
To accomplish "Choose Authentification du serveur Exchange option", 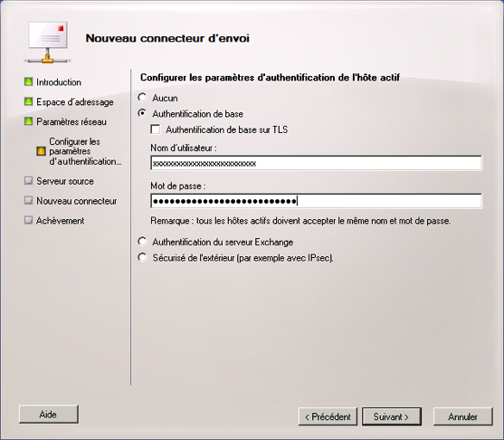I will coord(142,242).
